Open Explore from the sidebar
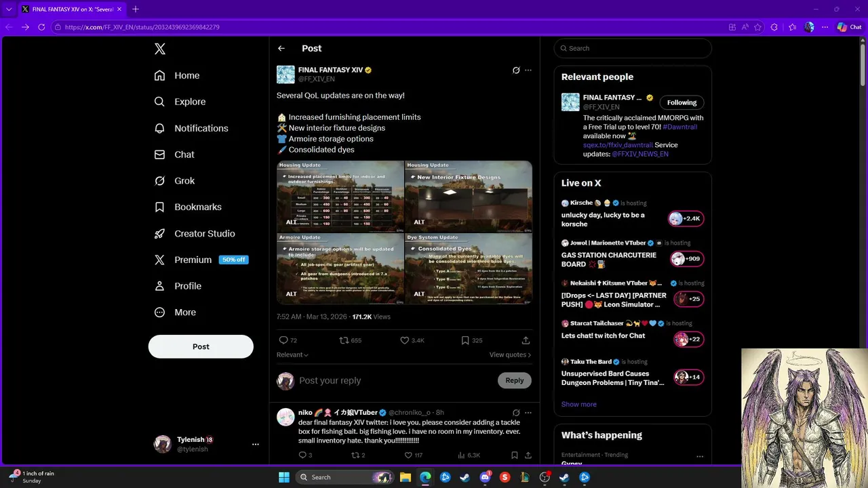The width and height of the screenshot is (868, 488). pos(180,102)
